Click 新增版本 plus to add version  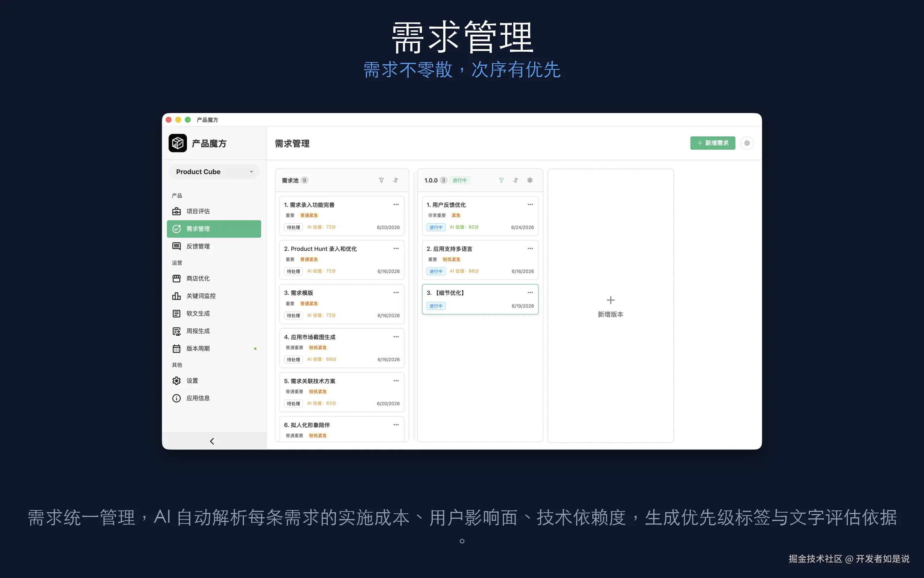coord(611,300)
